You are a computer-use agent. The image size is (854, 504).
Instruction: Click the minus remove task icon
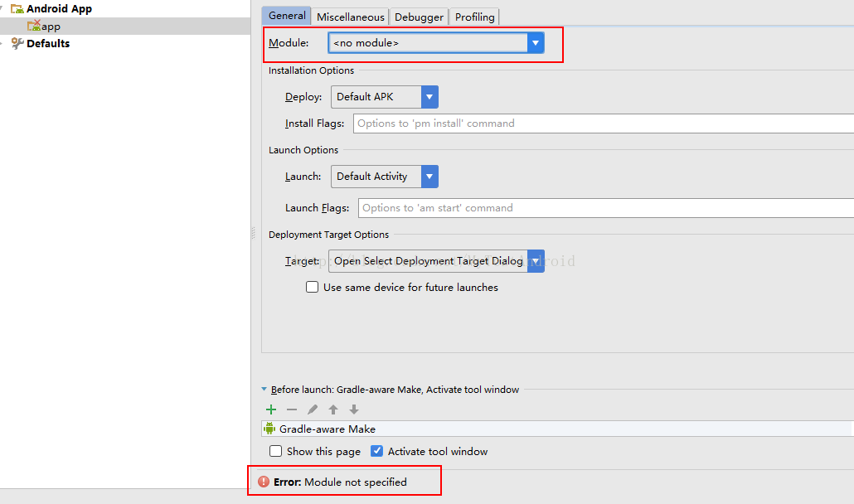(292, 409)
